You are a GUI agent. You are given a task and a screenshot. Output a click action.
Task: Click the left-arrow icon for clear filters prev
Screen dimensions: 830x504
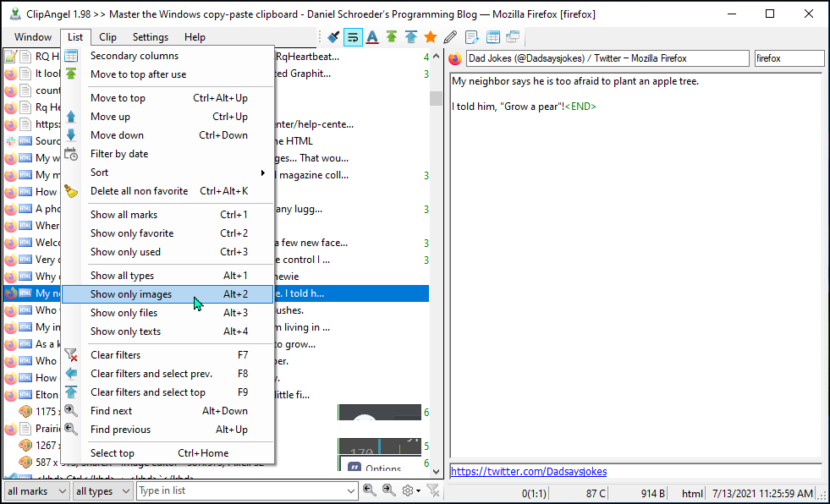71,374
